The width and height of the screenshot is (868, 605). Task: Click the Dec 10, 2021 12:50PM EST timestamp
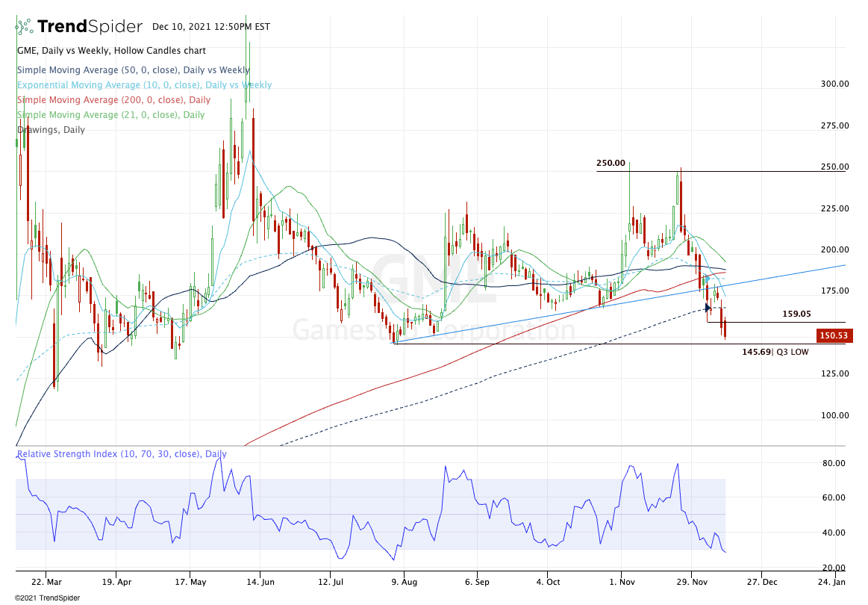(211, 27)
